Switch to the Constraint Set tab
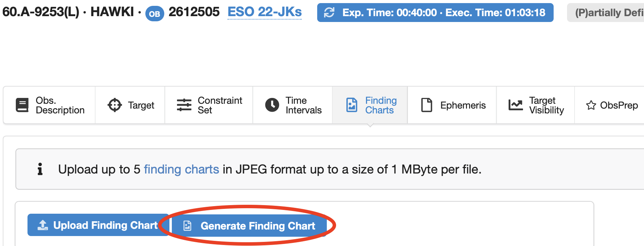The height and width of the screenshot is (246, 644). pos(220,105)
